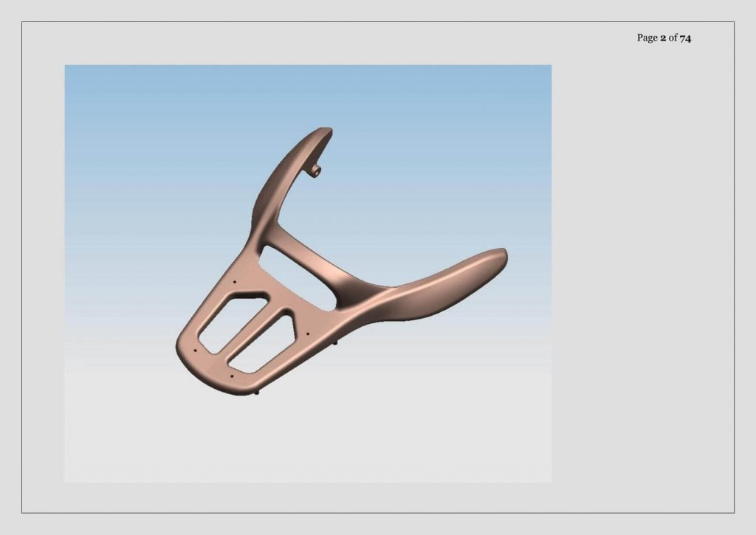Screen dimensions: 756x535
Task: Pick the small hole at the plate's lower-left corner
Action: [195, 351]
